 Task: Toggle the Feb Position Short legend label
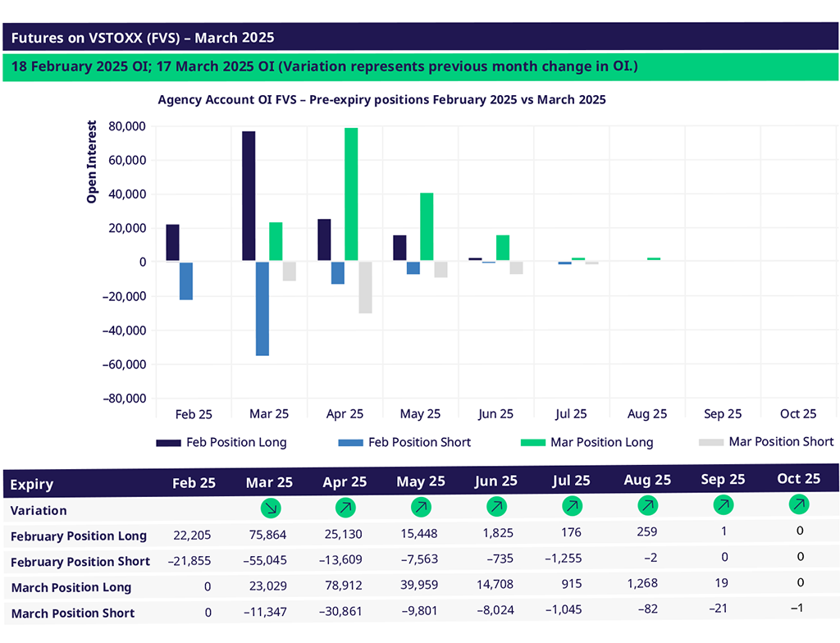(x=419, y=443)
